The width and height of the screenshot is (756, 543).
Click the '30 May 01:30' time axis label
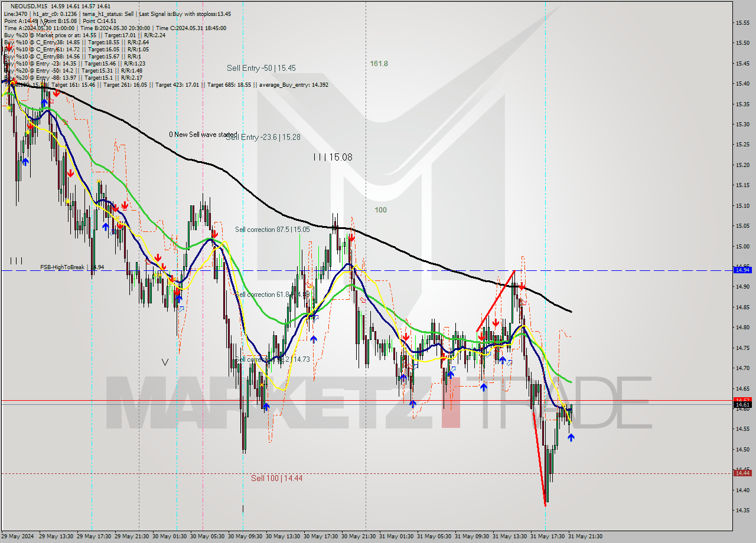tap(170, 537)
